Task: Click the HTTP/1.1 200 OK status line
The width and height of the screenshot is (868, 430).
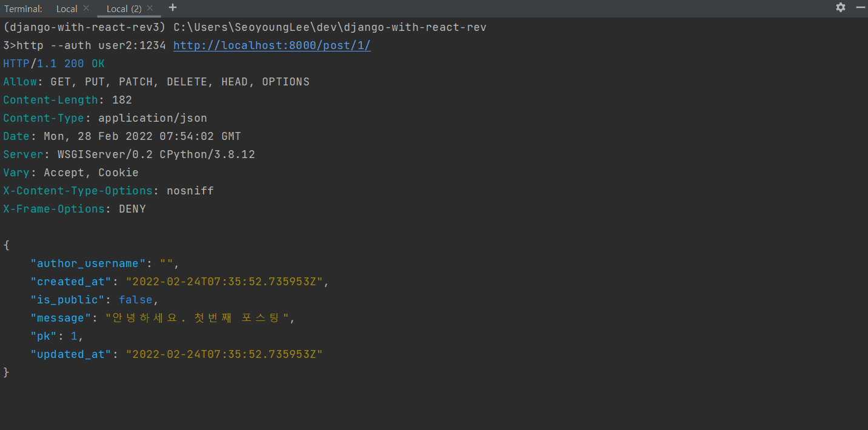Action: click(53, 64)
